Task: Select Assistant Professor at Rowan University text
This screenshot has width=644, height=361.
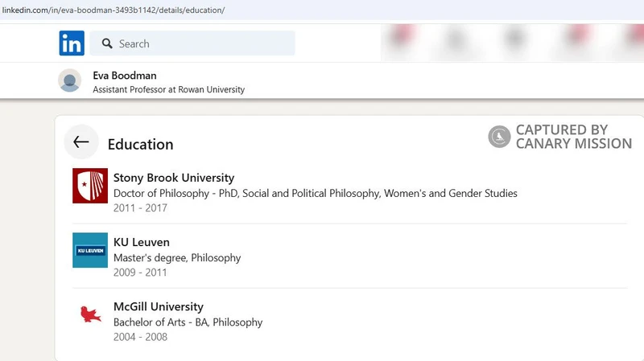Action: pyautogui.click(x=169, y=89)
